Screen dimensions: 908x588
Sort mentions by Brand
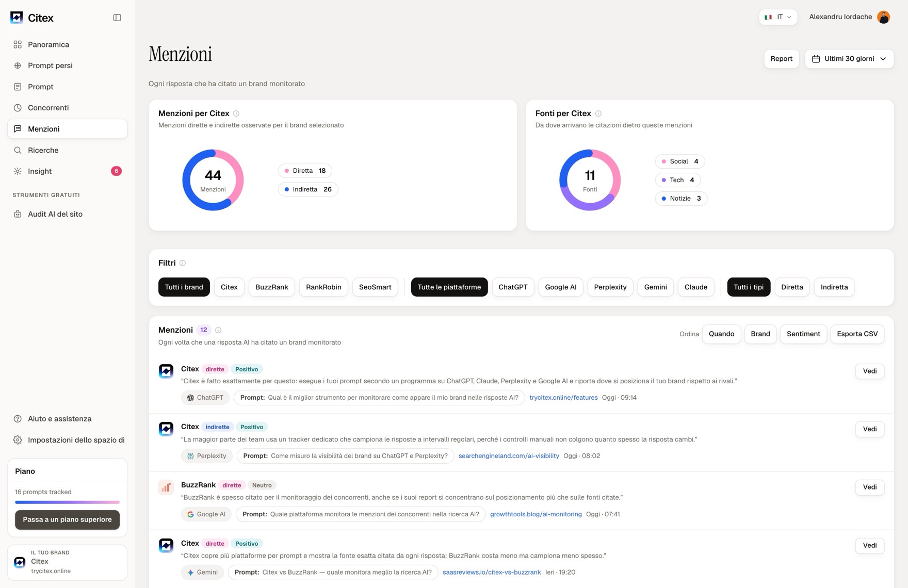pyautogui.click(x=760, y=334)
